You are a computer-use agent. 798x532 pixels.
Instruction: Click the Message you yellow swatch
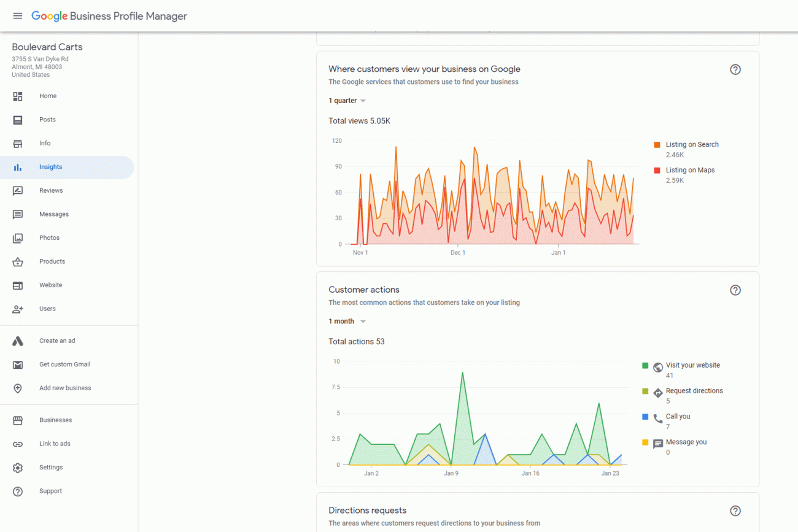645,442
